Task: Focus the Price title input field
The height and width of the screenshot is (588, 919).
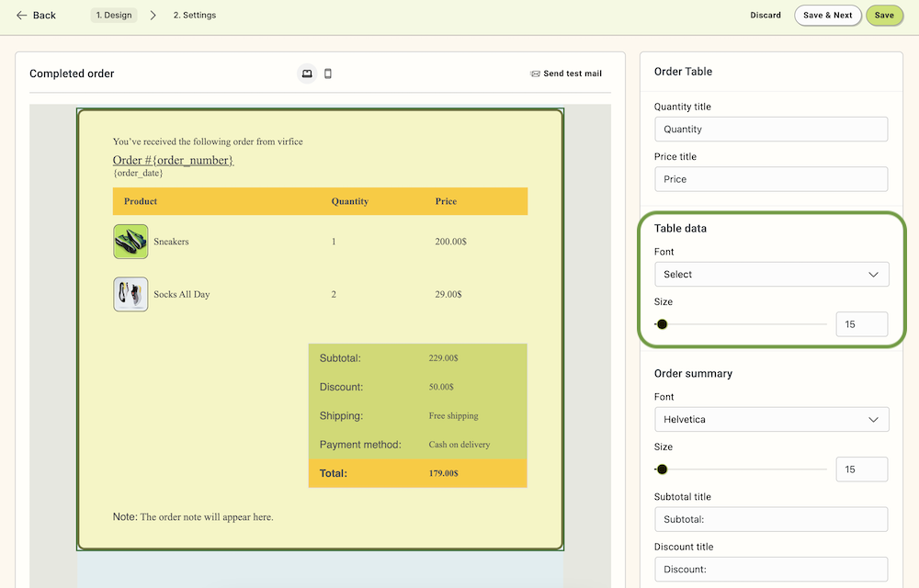Action: coord(771,179)
